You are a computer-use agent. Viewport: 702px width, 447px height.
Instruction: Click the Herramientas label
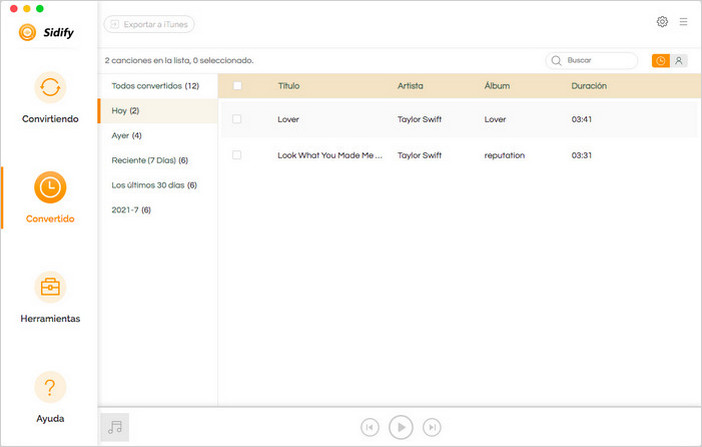[x=50, y=319]
